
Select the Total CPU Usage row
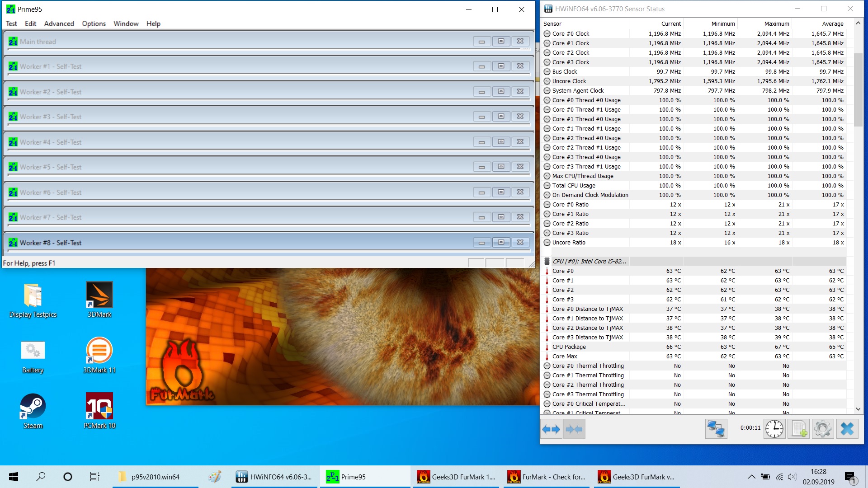[x=694, y=185]
